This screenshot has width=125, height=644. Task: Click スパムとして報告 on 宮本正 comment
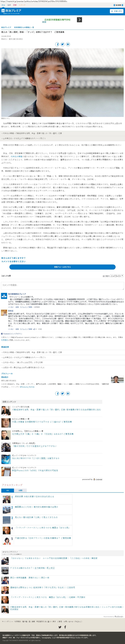pos(26,329)
